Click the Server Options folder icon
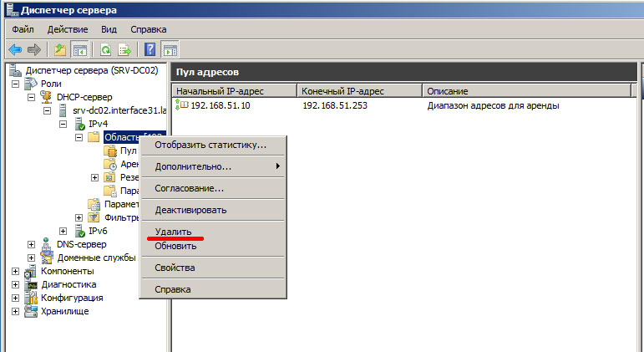 point(94,204)
